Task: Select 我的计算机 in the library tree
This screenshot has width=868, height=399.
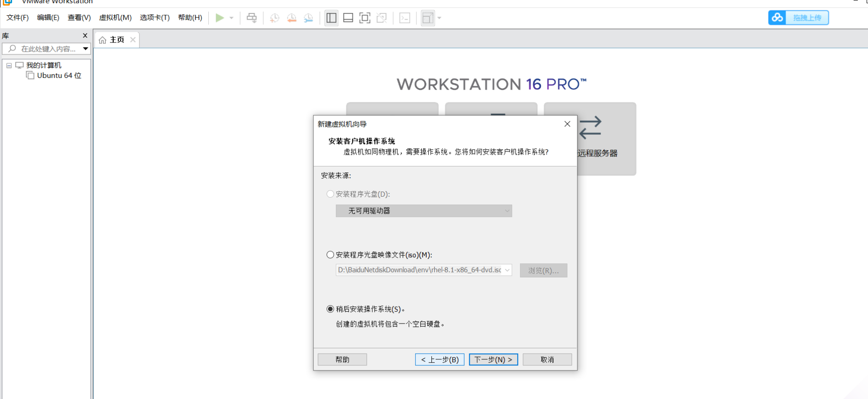Action: pos(44,65)
